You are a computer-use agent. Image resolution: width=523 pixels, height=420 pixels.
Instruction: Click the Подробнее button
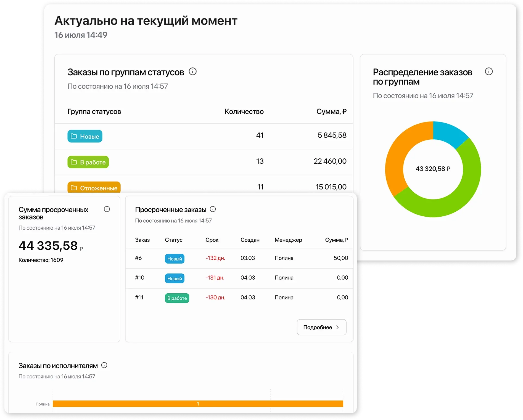click(321, 327)
